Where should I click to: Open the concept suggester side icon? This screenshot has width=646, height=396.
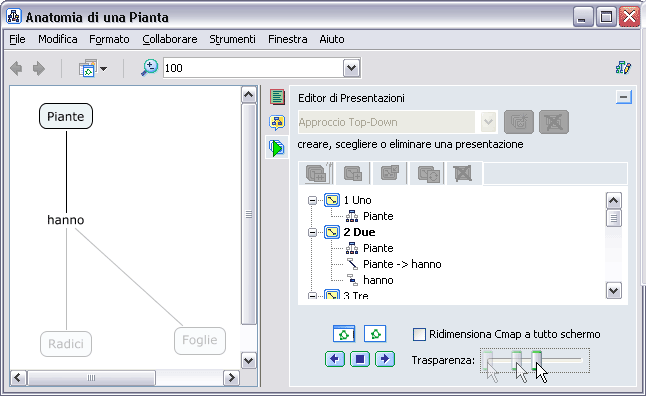click(x=277, y=122)
